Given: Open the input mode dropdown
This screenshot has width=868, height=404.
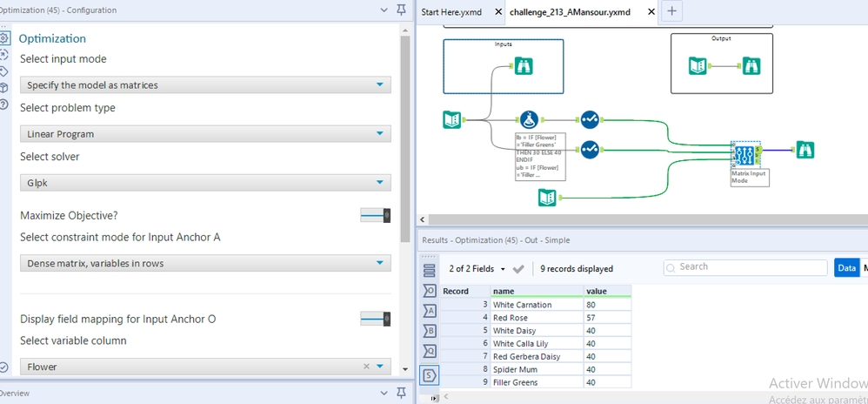Looking at the screenshot, I should click(x=205, y=84).
